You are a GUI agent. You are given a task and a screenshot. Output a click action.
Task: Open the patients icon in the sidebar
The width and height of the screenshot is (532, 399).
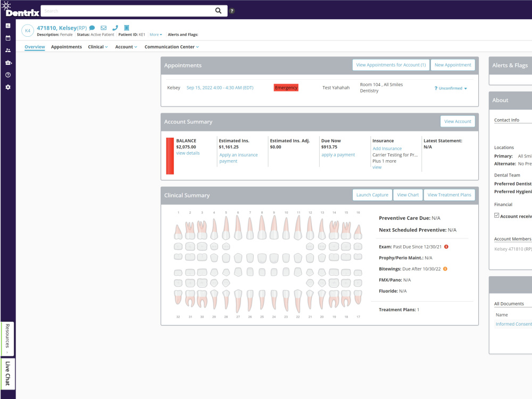tap(8, 50)
